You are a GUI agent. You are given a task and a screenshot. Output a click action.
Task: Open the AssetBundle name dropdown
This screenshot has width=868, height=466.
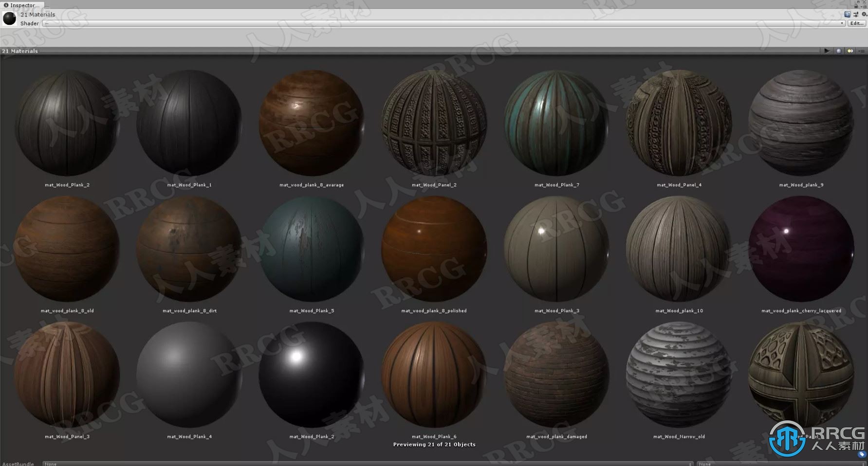coord(368,464)
